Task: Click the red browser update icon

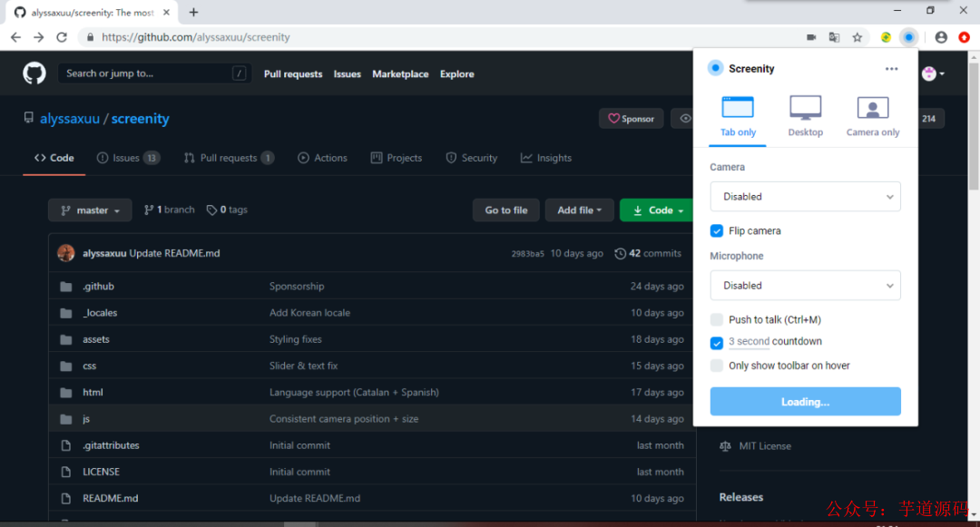Action: click(x=965, y=37)
